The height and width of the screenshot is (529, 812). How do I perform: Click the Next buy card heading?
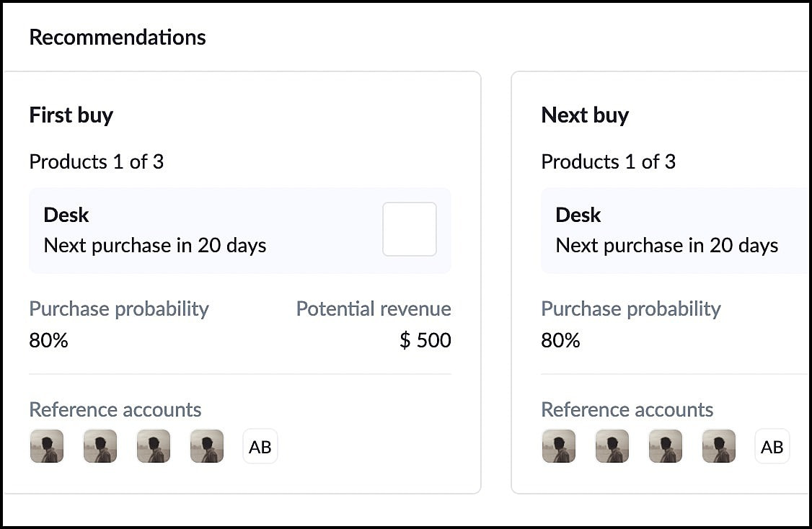tap(584, 115)
